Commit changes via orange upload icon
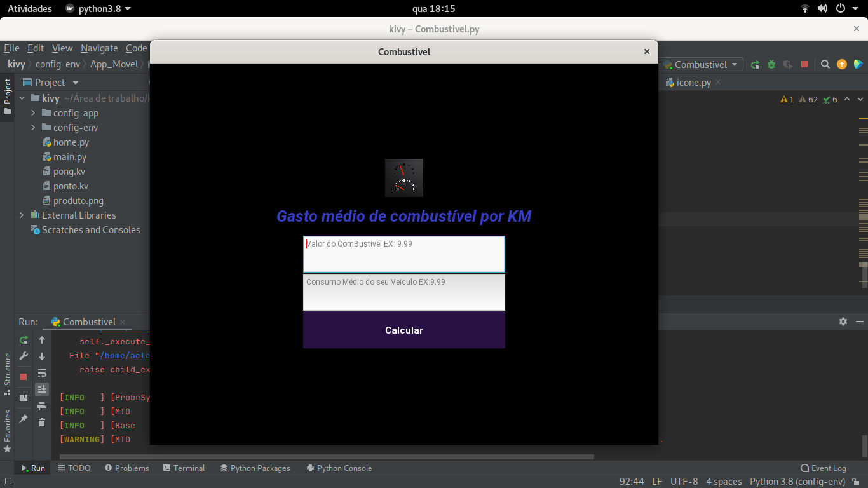 pos(841,64)
